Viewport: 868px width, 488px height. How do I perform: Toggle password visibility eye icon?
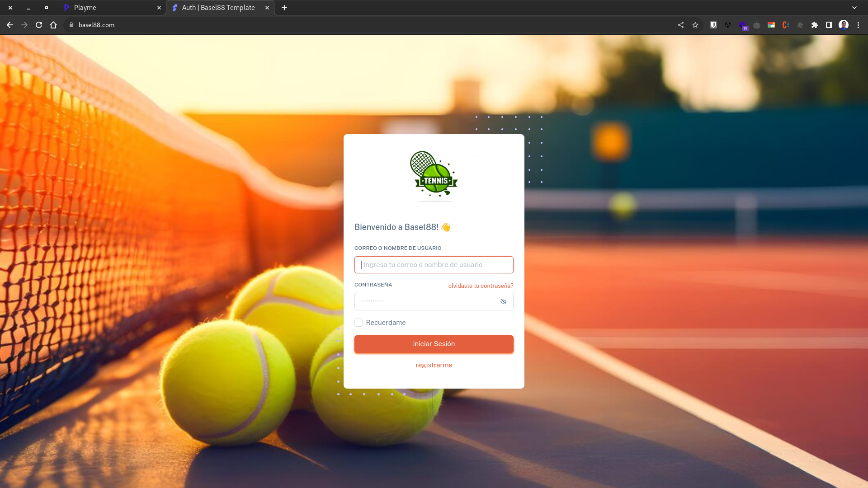point(503,302)
